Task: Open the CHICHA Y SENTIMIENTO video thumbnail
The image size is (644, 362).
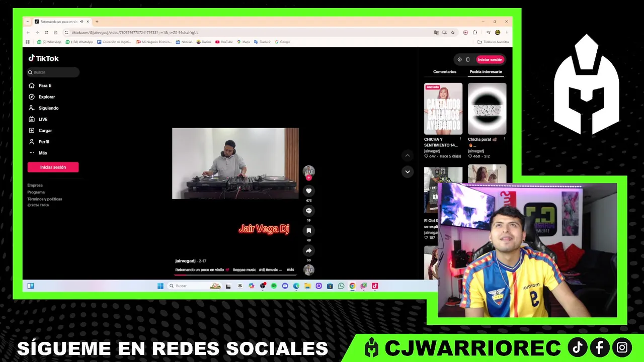Action: point(443,109)
